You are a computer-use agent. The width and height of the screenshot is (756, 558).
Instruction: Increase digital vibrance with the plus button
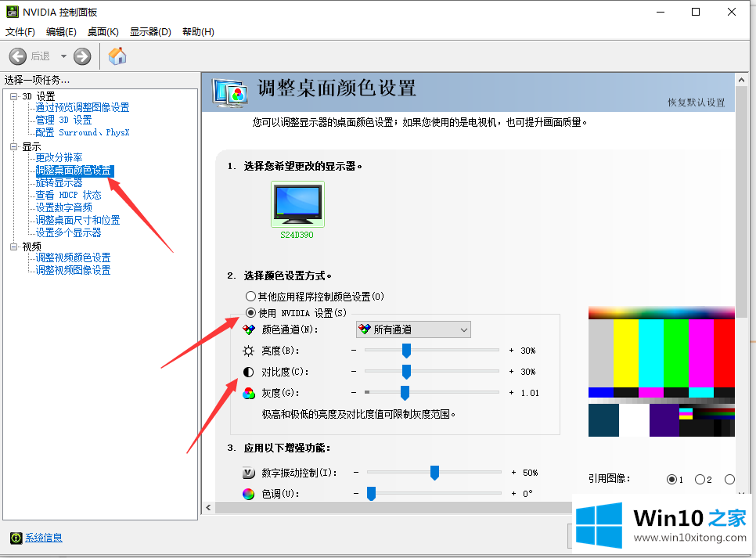click(x=513, y=472)
